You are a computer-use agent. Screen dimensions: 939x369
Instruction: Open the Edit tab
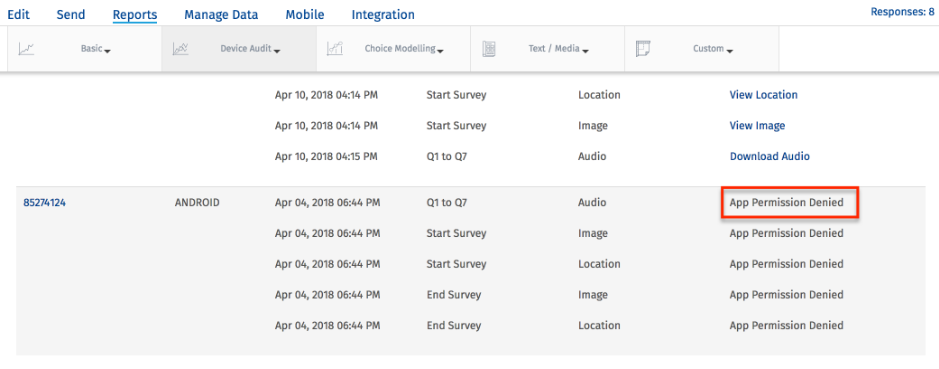18,14
